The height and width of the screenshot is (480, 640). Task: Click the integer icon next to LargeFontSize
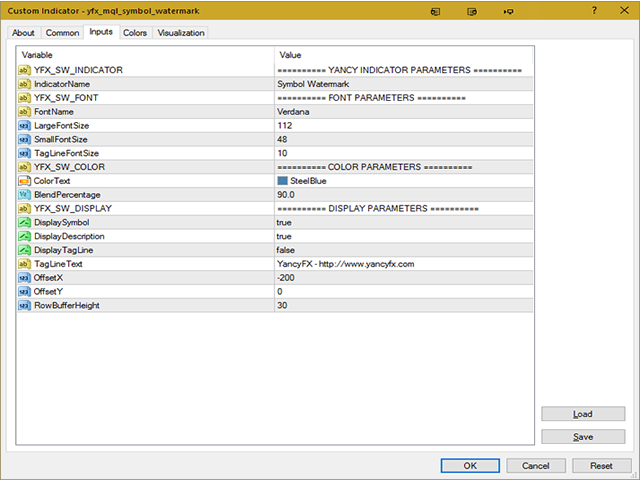tap(24, 126)
